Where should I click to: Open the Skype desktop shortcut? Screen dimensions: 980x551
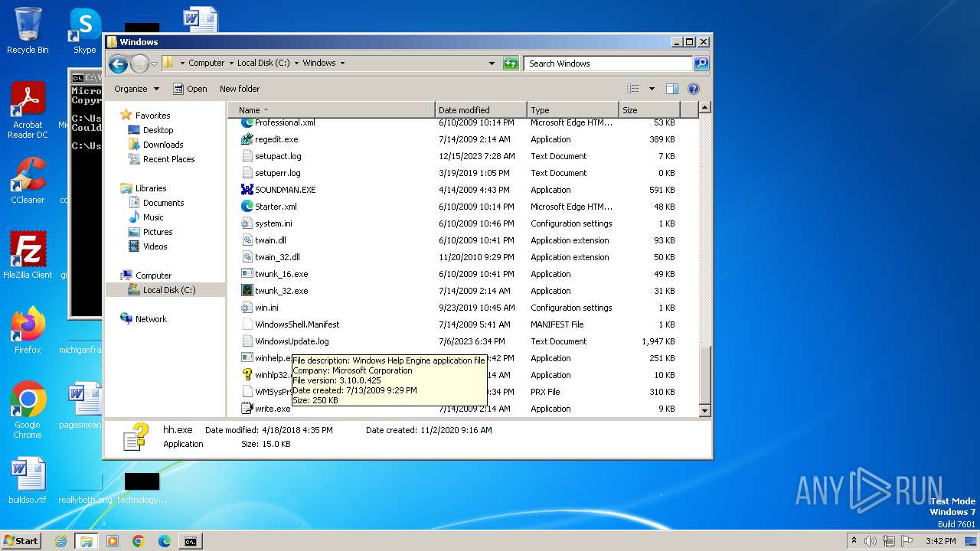pos(85,31)
